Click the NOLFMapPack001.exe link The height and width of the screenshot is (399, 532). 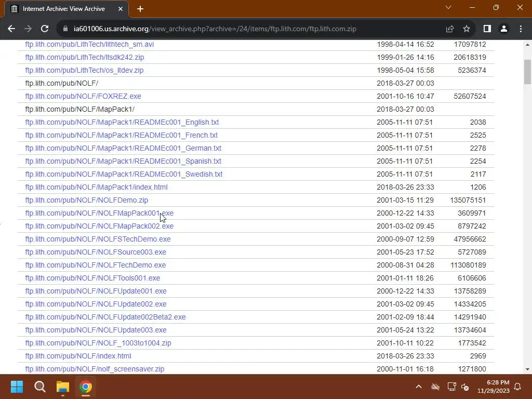(99, 213)
